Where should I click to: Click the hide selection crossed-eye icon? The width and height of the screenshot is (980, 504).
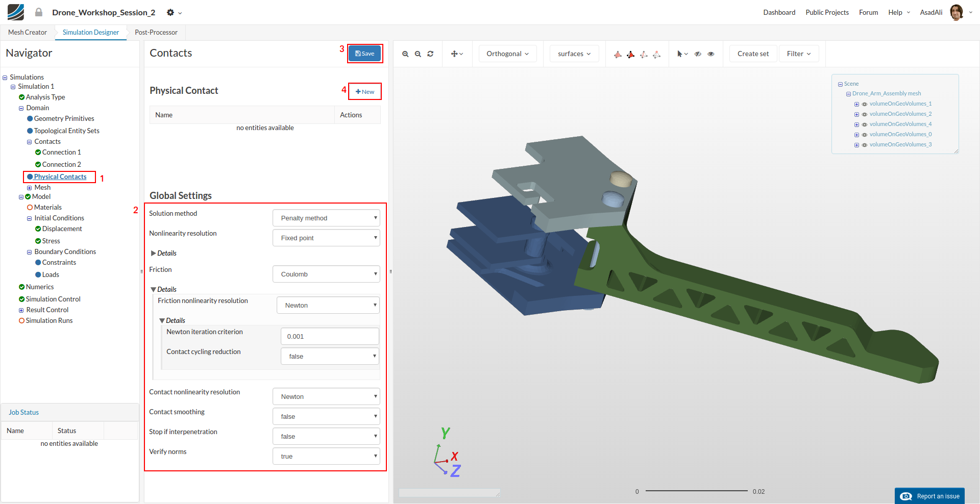(698, 54)
